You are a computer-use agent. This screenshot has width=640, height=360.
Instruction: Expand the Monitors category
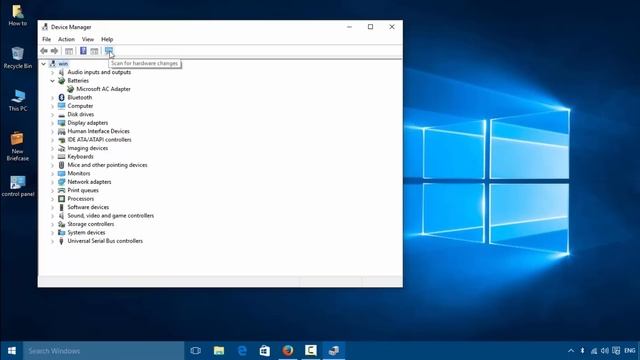[x=52, y=173]
